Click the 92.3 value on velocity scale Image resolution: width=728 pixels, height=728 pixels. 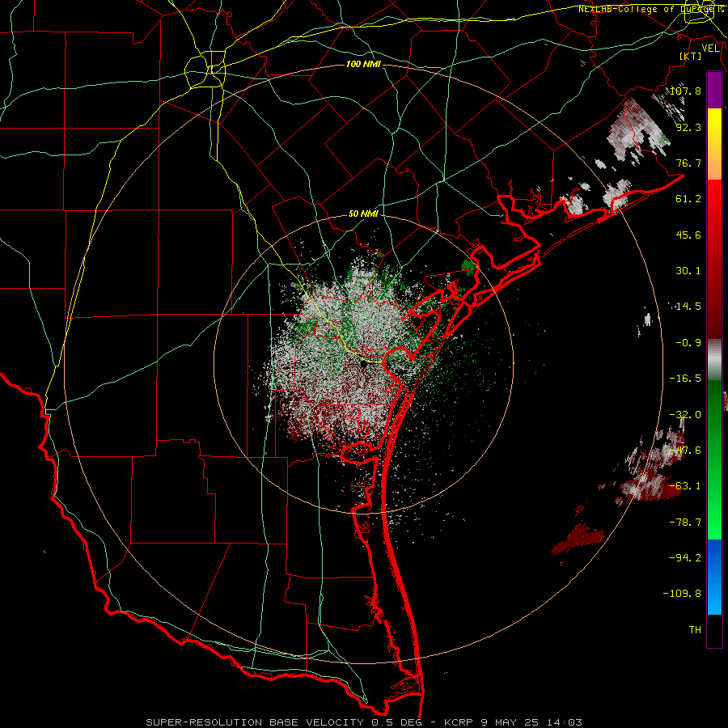click(x=688, y=127)
